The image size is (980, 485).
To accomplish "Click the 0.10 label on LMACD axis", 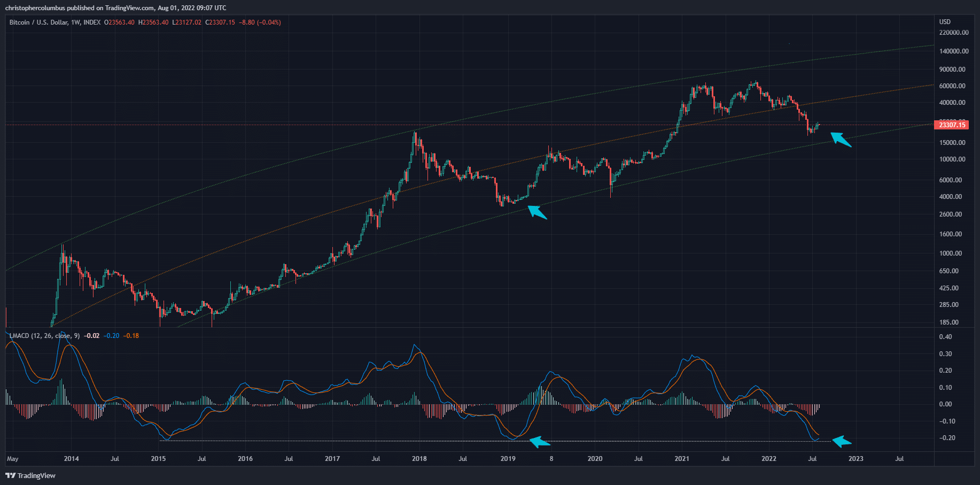I will (x=946, y=388).
